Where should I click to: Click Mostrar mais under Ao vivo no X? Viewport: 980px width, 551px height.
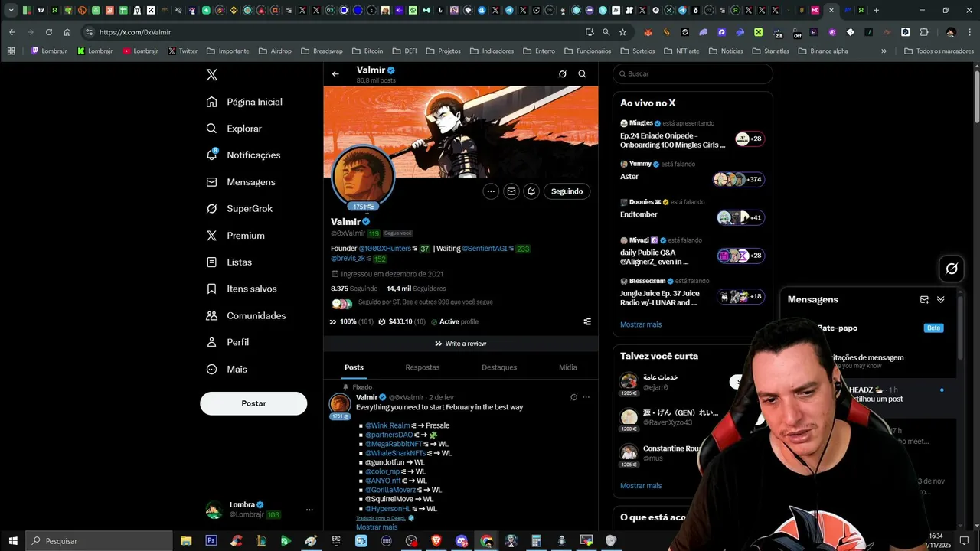click(x=641, y=324)
